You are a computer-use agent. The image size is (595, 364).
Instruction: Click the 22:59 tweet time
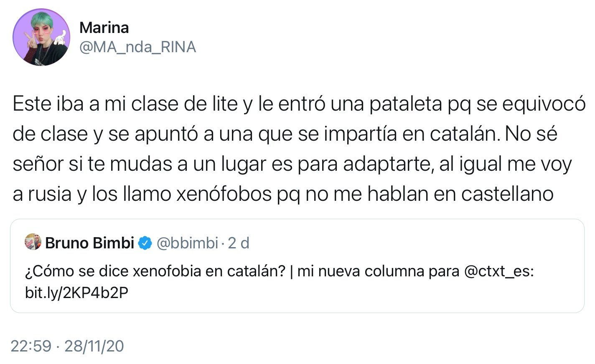[x=31, y=346]
